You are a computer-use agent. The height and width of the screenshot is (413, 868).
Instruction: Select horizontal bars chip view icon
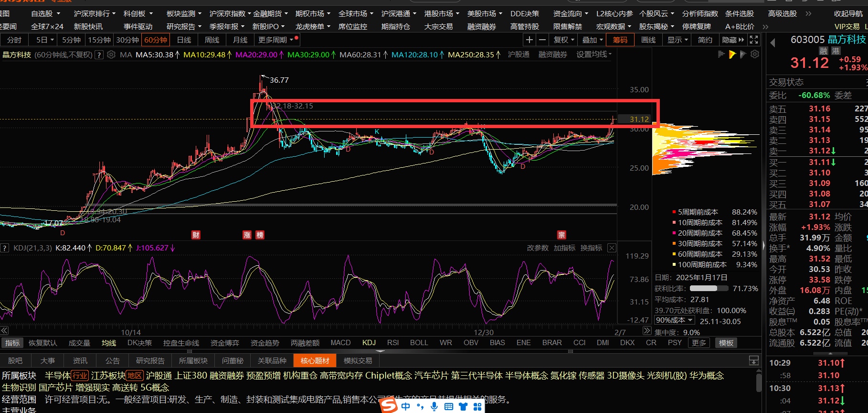(721, 54)
